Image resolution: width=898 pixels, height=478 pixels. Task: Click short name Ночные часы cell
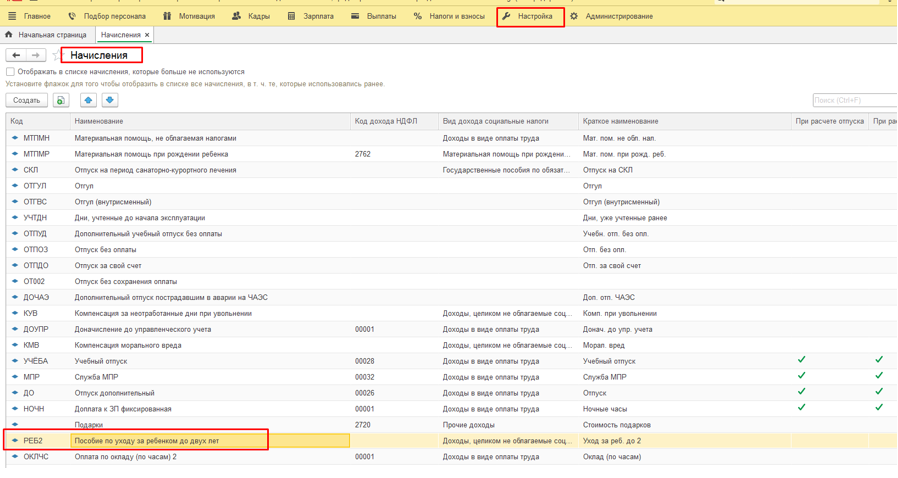coord(684,409)
